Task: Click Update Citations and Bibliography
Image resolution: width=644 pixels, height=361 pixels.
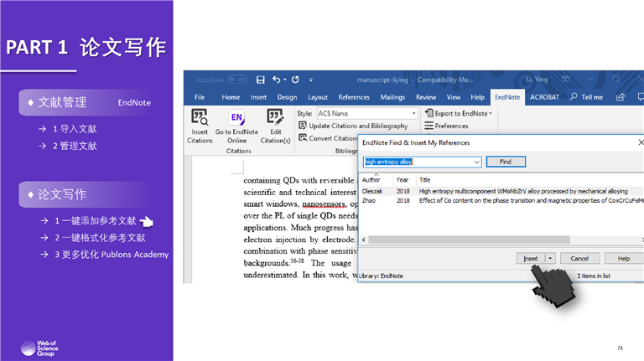Action: tap(353, 126)
